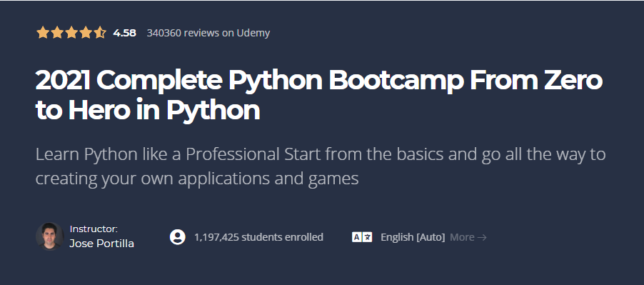Click the course description starting Learn Python
This screenshot has height=285, width=644.
(321, 166)
